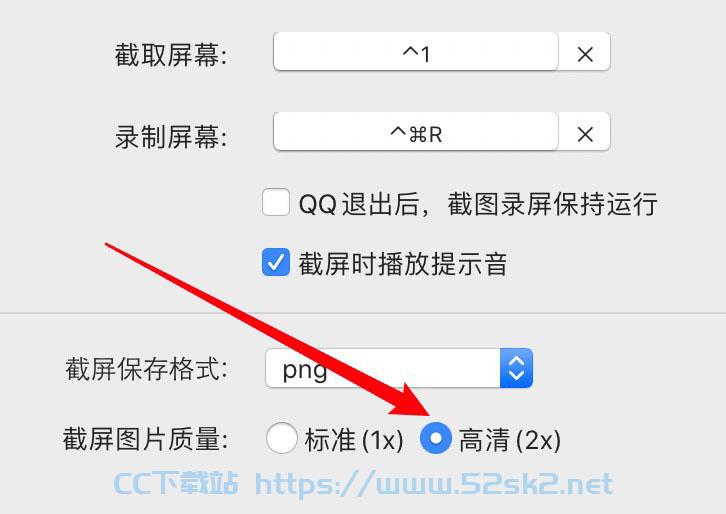Clear the 截取屏幕 shortcut with its X icon
The width and height of the screenshot is (726, 514).
pyautogui.click(x=585, y=54)
